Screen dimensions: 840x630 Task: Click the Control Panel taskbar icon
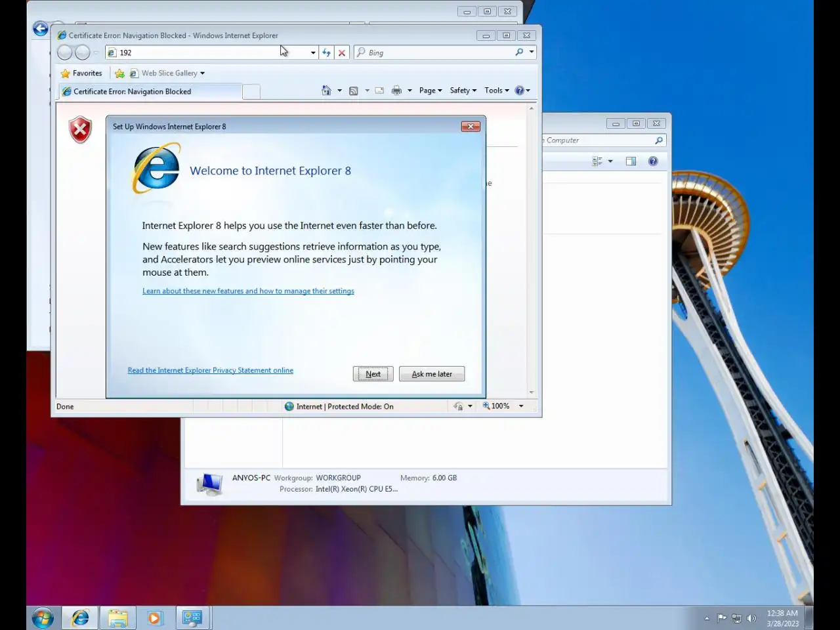[193, 618]
